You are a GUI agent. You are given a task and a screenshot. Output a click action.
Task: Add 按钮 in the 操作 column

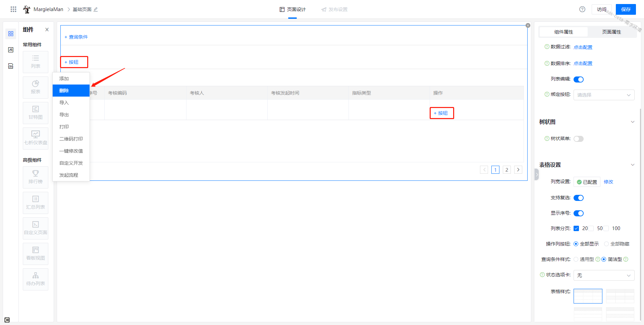pos(441,113)
